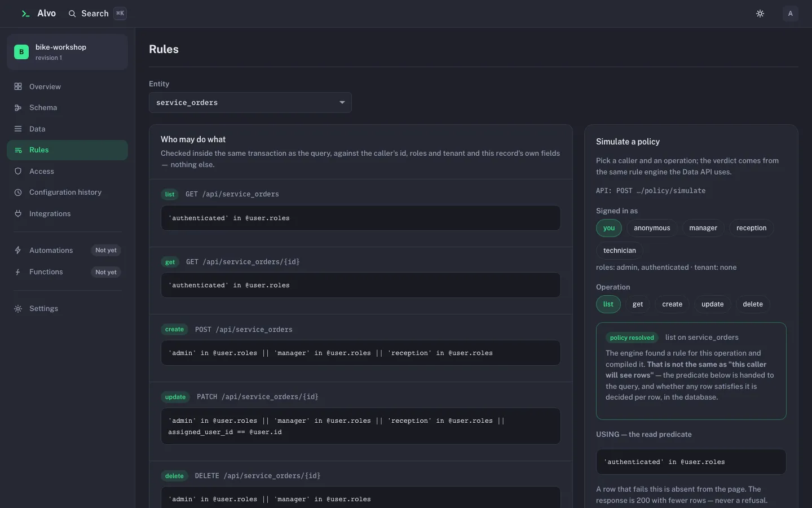Click the search magnifier icon
The image size is (812, 508).
(72, 14)
